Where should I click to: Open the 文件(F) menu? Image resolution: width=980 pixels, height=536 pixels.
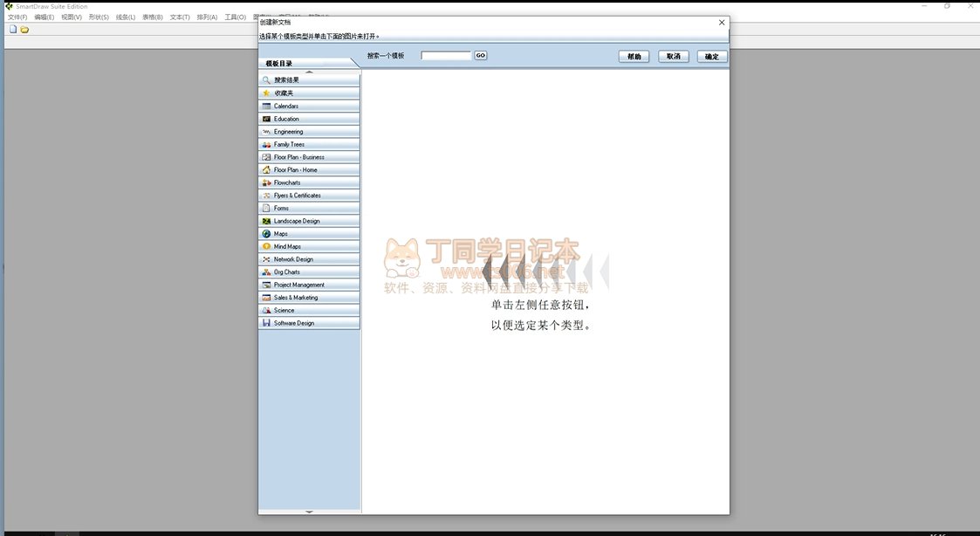pos(17,17)
